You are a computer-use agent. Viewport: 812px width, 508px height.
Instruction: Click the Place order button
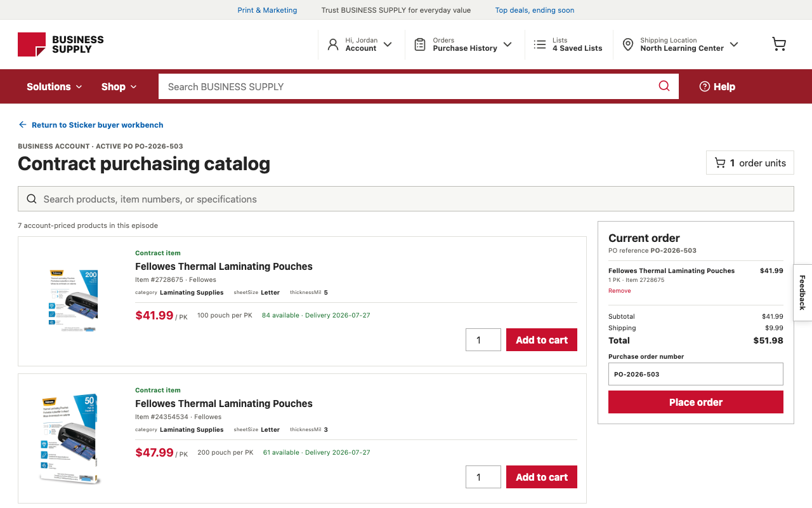[x=696, y=402]
